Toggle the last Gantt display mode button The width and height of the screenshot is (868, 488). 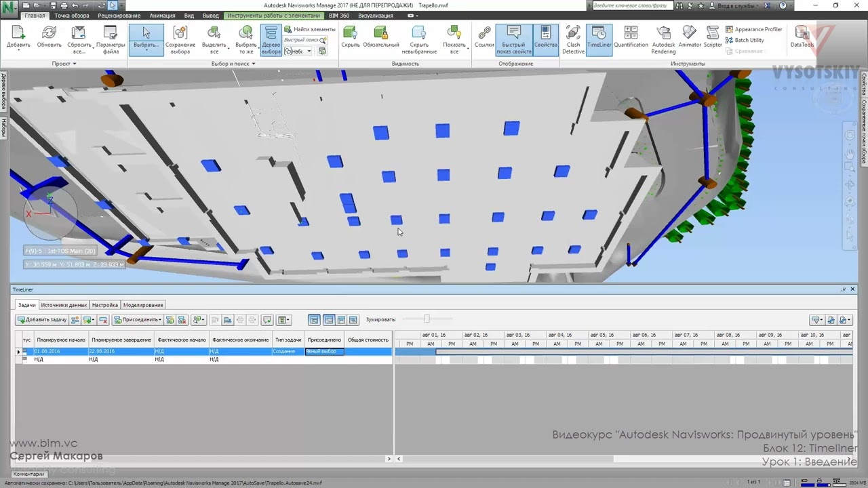pyautogui.click(x=353, y=320)
